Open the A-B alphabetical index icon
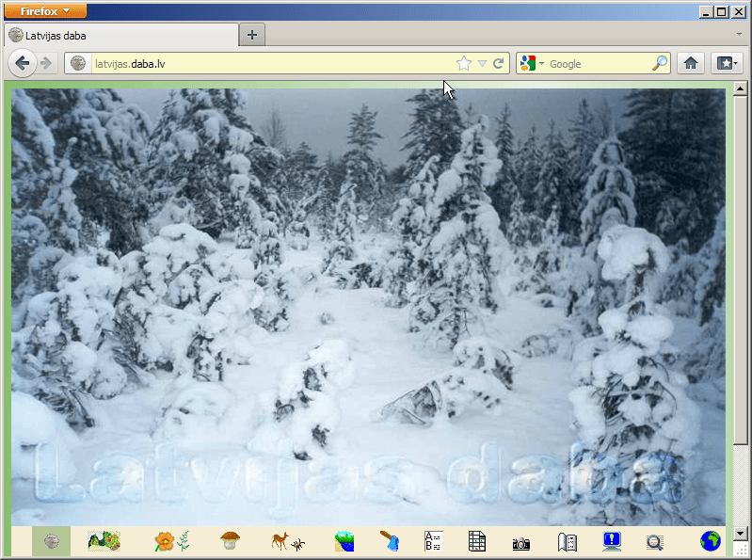Screen dimensions: 752x560 pyautogui.click(x=434, y=541)
